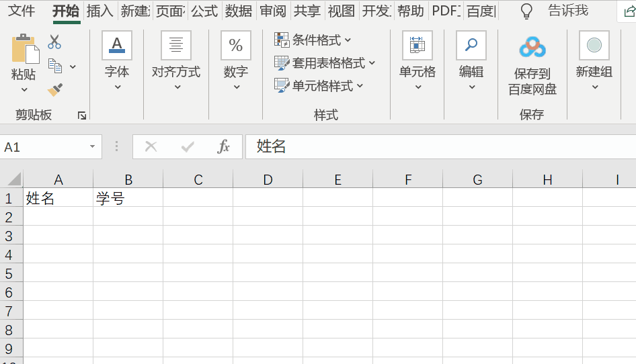Switch to the 开发 developer tab
The image size is (636, 364).
tap(376, 11)
